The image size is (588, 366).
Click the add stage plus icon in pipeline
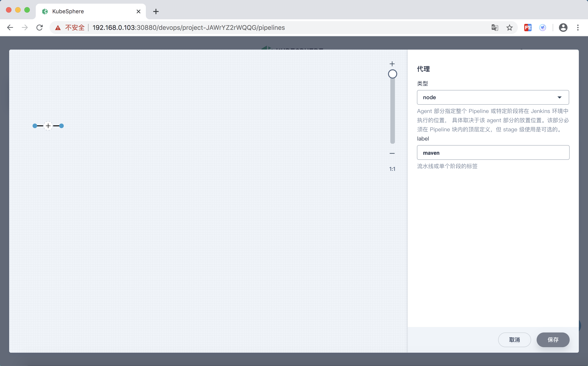coord(48,126)
